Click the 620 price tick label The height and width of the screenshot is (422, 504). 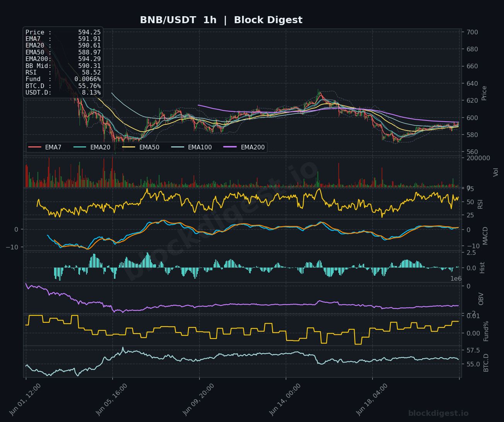472,100
